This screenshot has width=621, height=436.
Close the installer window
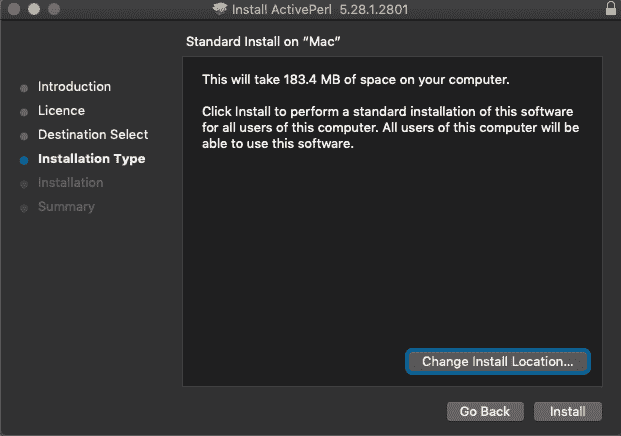pyautogui.click(x=13, y=9)
